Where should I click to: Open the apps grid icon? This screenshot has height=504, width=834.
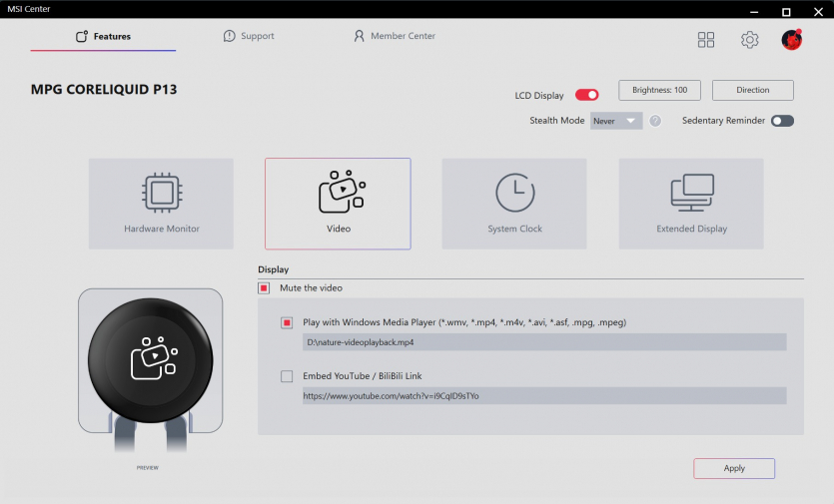coord(706,40)
